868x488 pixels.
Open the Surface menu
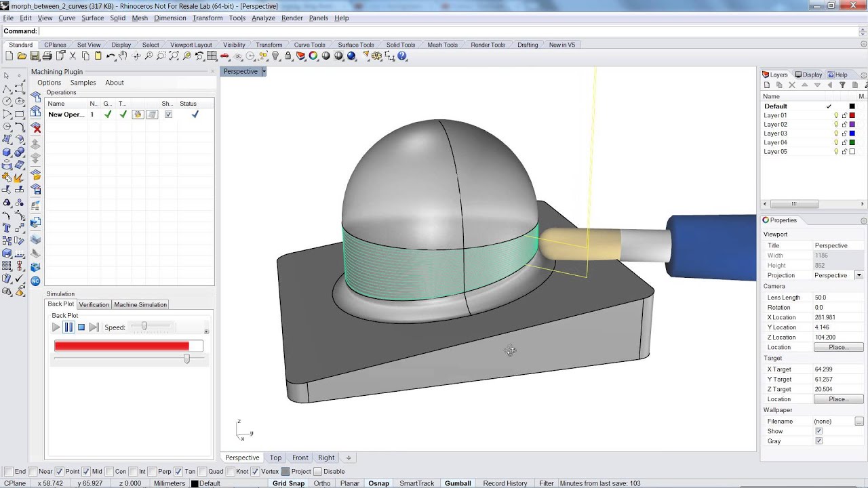tap(93, 18)
